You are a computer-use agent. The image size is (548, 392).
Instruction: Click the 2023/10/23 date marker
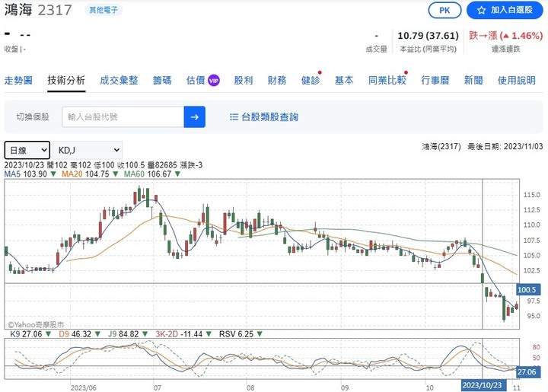483,385
